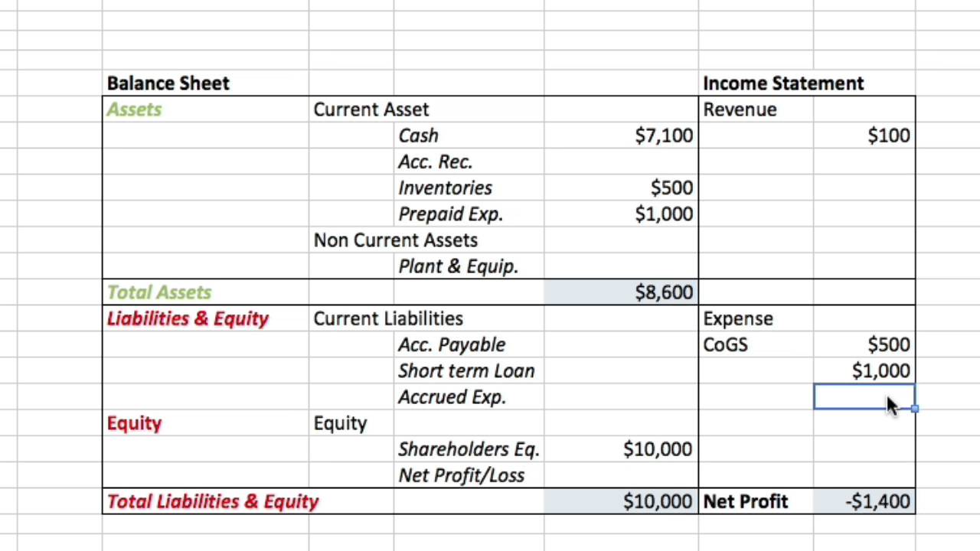Select the Accrued Exp. label cell

pyautogui.click(x=452, y=397)
